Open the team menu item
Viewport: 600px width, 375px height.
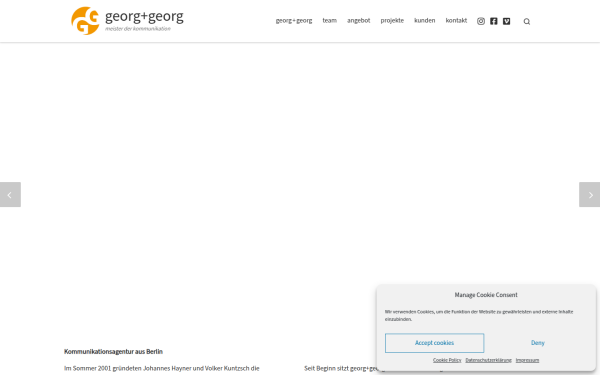pyautogui.click(x=329, y=21)
